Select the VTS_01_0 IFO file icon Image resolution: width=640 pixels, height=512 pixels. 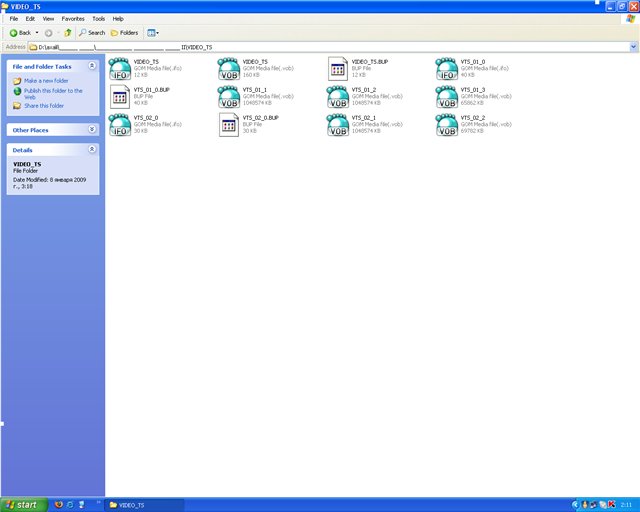click(447, 69)
